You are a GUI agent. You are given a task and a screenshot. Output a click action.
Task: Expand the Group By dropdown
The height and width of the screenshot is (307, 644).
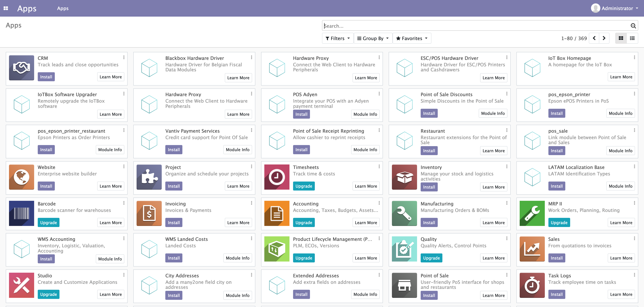tap(373, 38)
